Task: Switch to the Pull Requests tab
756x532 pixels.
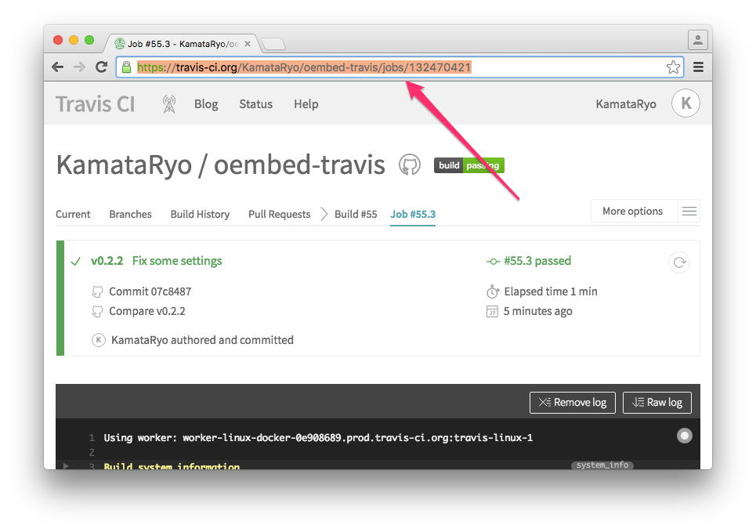Action: pos(279,214)
